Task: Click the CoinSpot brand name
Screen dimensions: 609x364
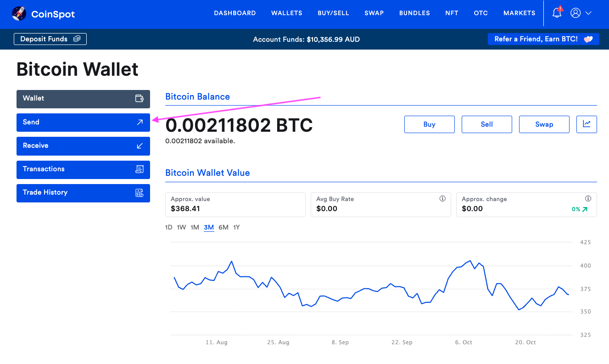Action: 53,14
